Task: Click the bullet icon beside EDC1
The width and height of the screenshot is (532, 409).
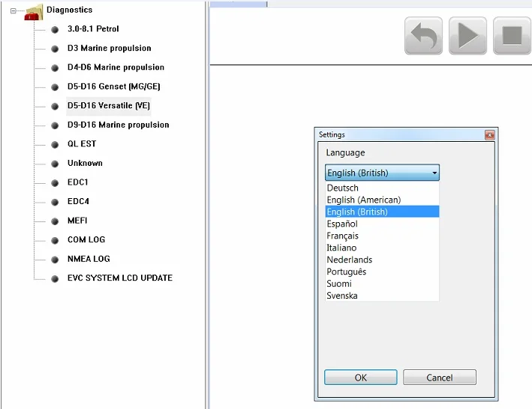Action: click(x=55, y=183)
